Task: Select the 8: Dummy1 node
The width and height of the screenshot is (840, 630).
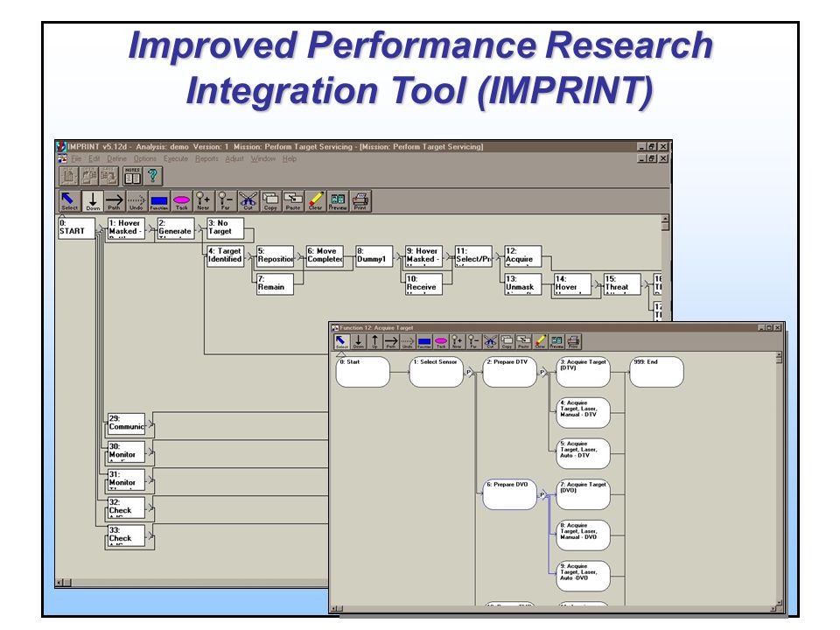Action: click(374, 255)
